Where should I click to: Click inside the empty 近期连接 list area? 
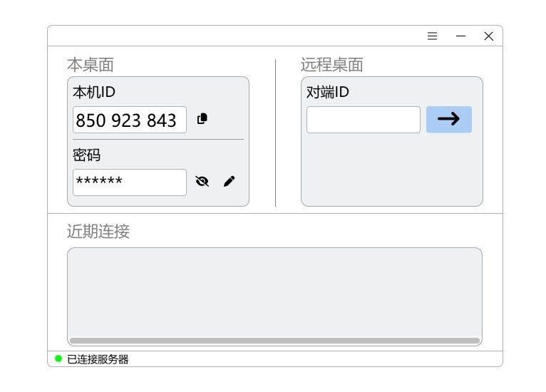click(x=274, y=292)
